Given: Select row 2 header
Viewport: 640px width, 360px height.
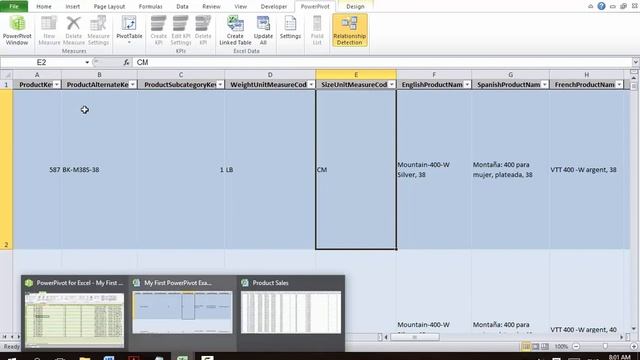Looking at the screenshot, I should (x=6, y=169).
